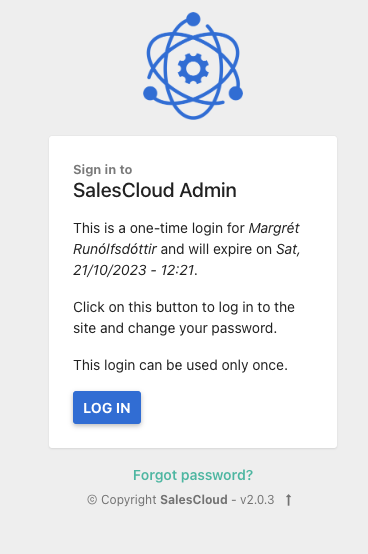Click the gear icon inside the logo
This screenshot has height=554, width=368.
tap(193, 69)
